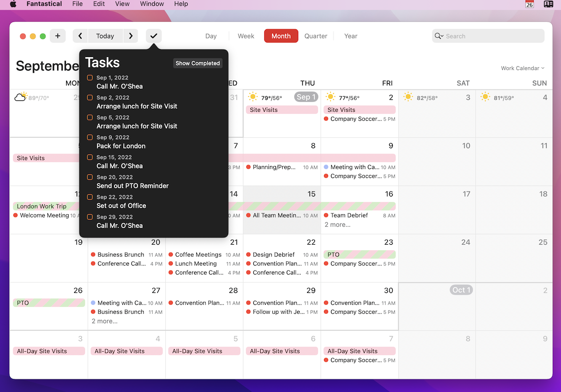The image size is (561, 392).
Task: Open Lunch Meeting event on Sep 21
Action: pyautogui.click(x=204, y=264)
